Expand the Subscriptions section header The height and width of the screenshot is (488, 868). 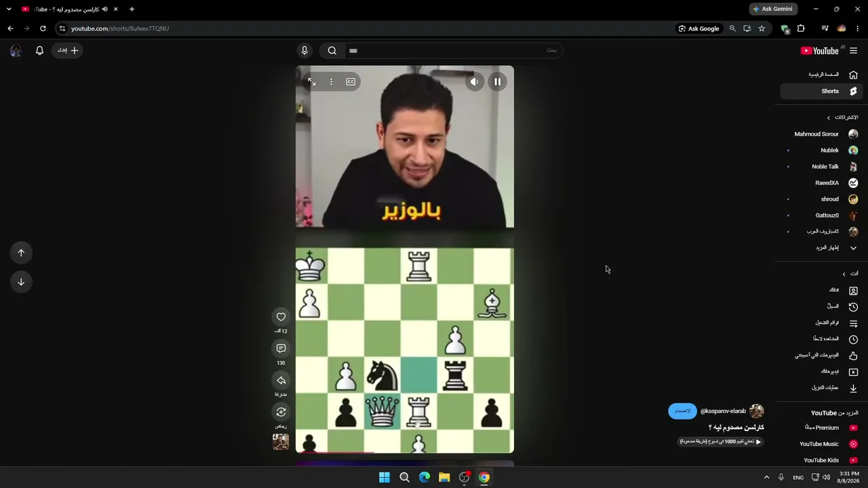842,117
